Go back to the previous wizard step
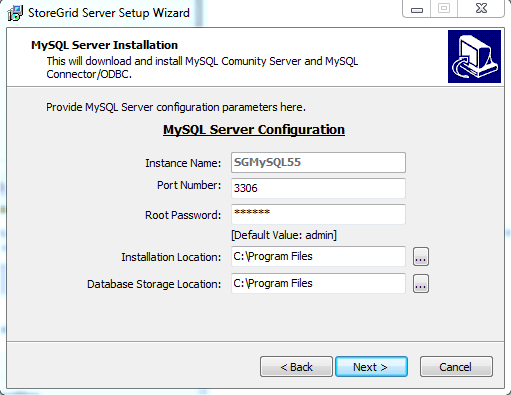Screen dimensions: 511x395 click(x=296, y=367)
